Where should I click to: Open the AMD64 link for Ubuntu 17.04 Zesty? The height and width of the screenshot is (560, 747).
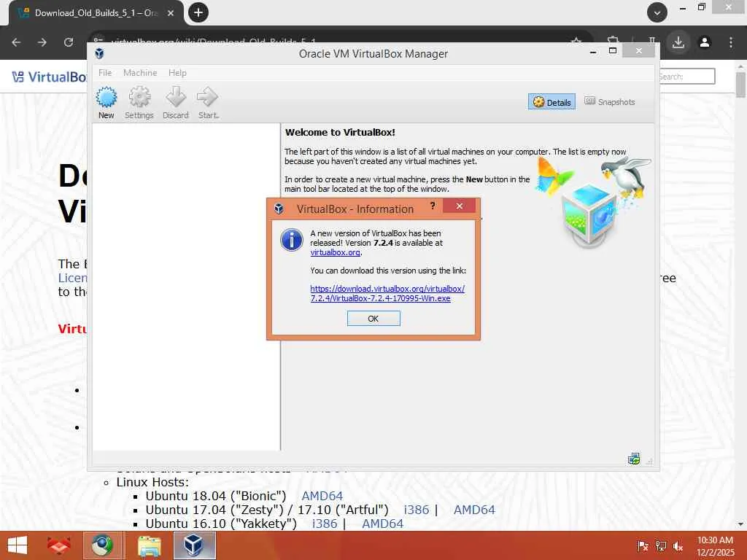pos(474,510)
